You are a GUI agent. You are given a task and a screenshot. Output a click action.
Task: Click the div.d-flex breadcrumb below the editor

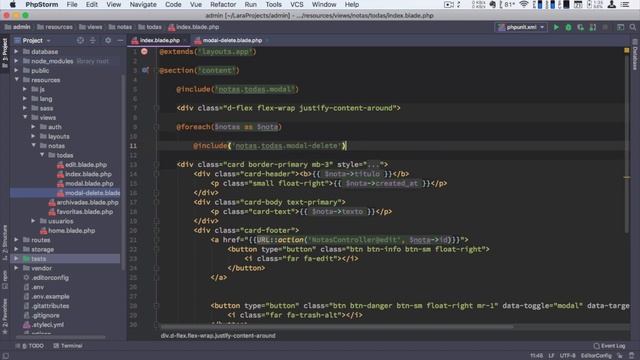click(x=218, y=336)
